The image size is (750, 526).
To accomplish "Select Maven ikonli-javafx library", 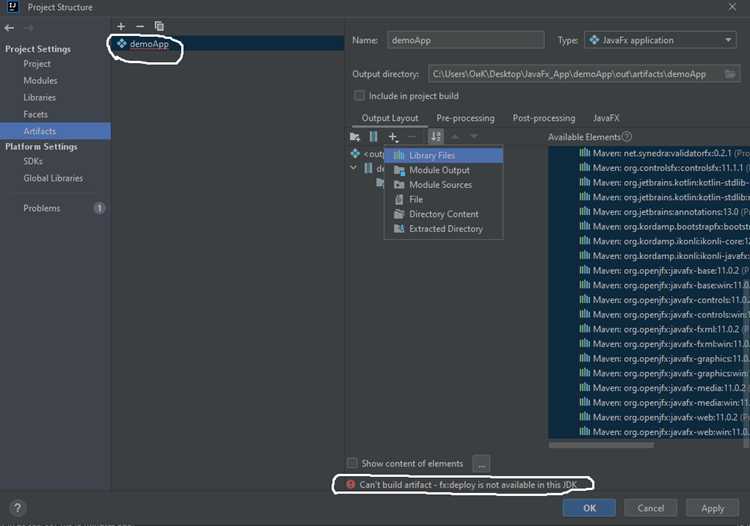I will coord(664,256).
